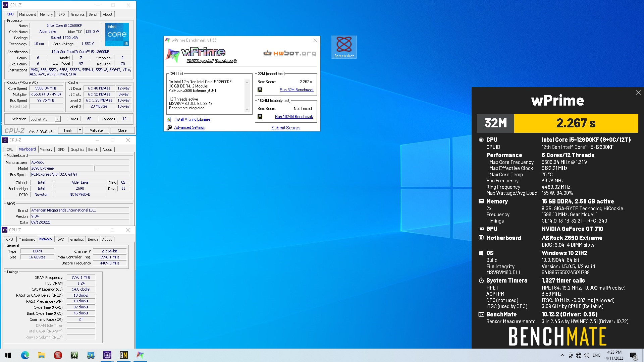
Task: Click Submit Scores link
Action: (286, 128)
